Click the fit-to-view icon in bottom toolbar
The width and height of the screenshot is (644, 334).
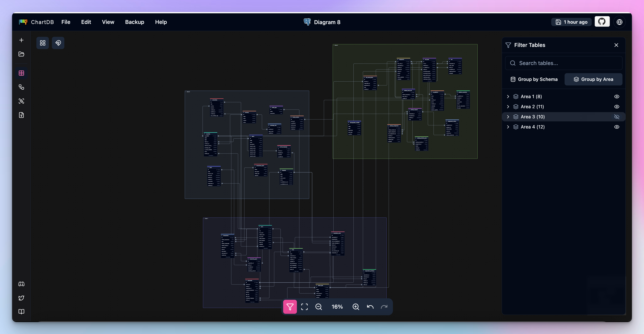[x=305, y=307]
